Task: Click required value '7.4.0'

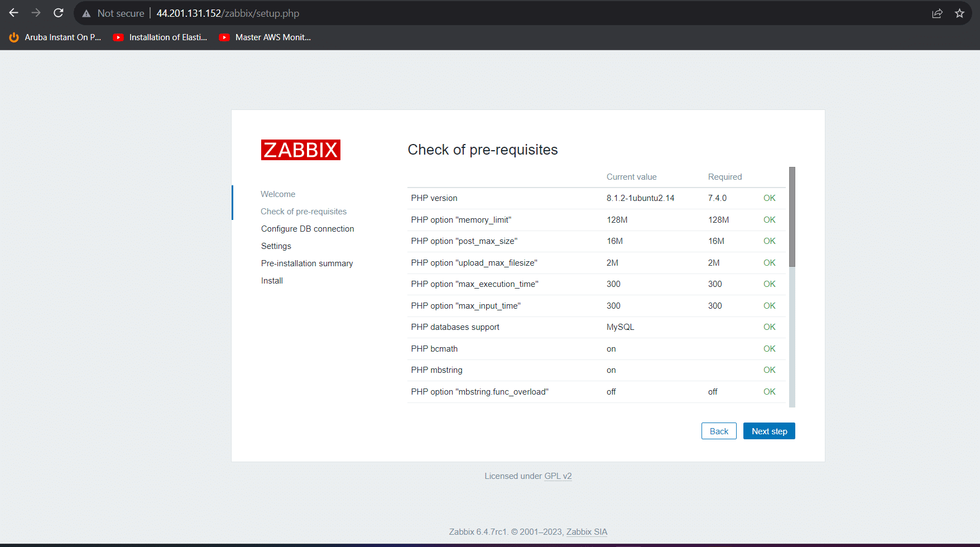Action: coord(717,198)
